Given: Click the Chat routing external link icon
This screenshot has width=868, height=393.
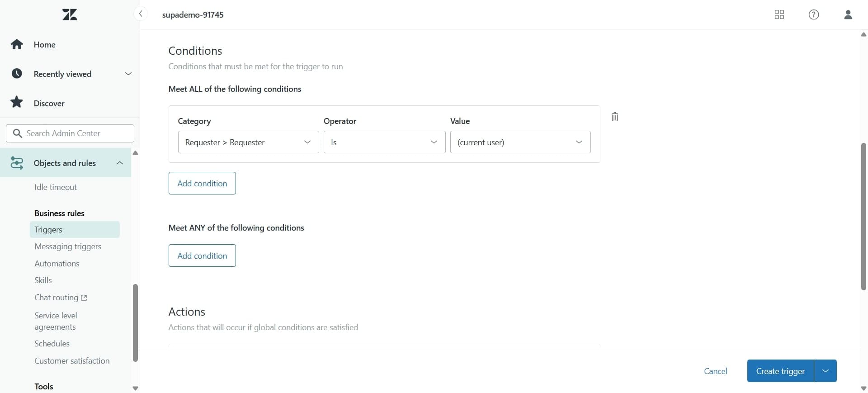Looking at the screenshot, I should [x=84, y=298].
